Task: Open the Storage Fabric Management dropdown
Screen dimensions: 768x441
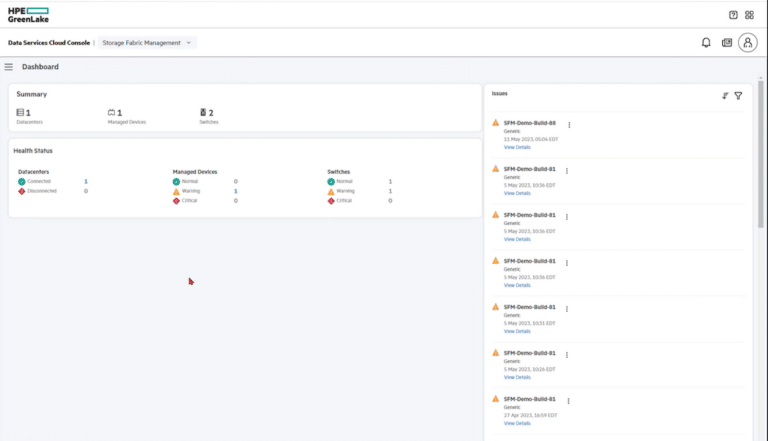Action: tap(147, 43)
